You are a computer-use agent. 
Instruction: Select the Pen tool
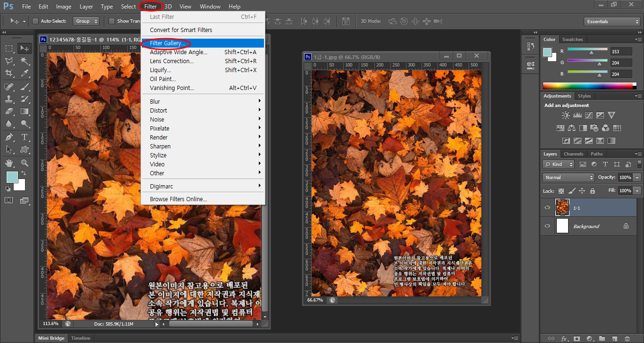pyautogui.click(x=9, y=137)
